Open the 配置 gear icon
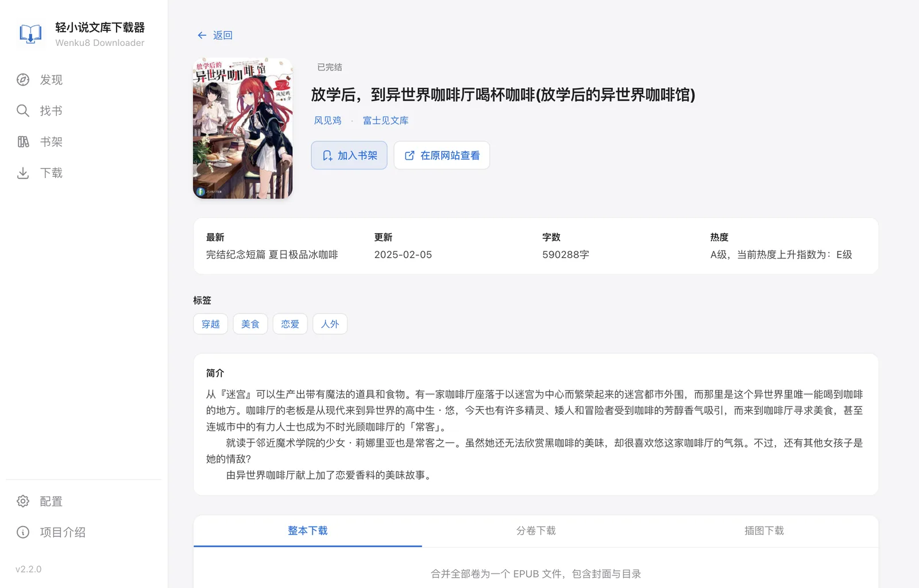 tap(23, 501)
